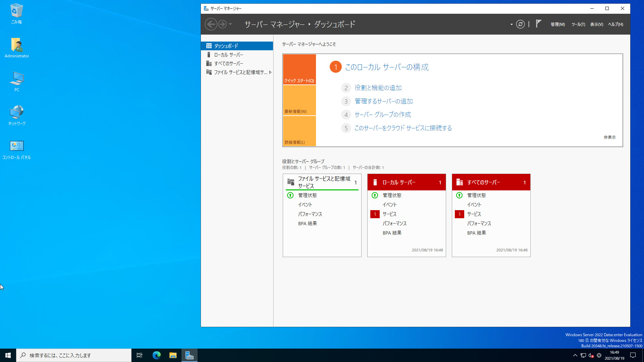
Task: Open the すべてのサーバー red tile header
Action: click(x=491, y=182)
